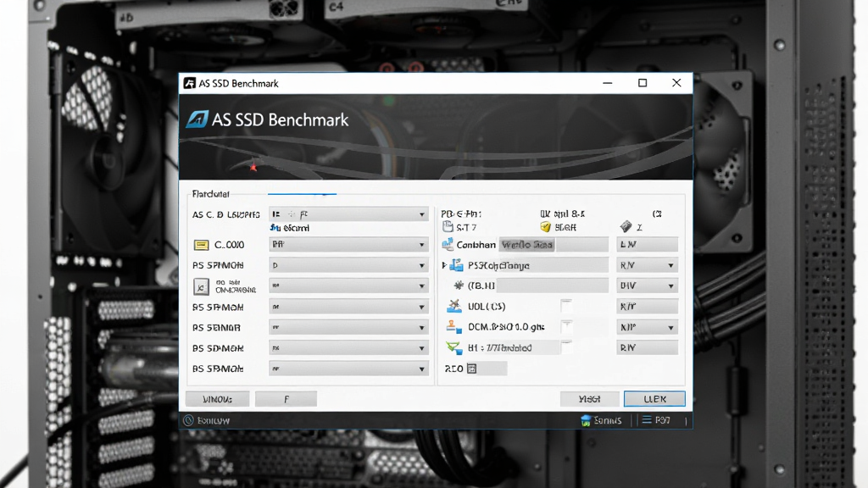
Task: Click the orange-blue icon beside DCM
Action: coord(454,327)
